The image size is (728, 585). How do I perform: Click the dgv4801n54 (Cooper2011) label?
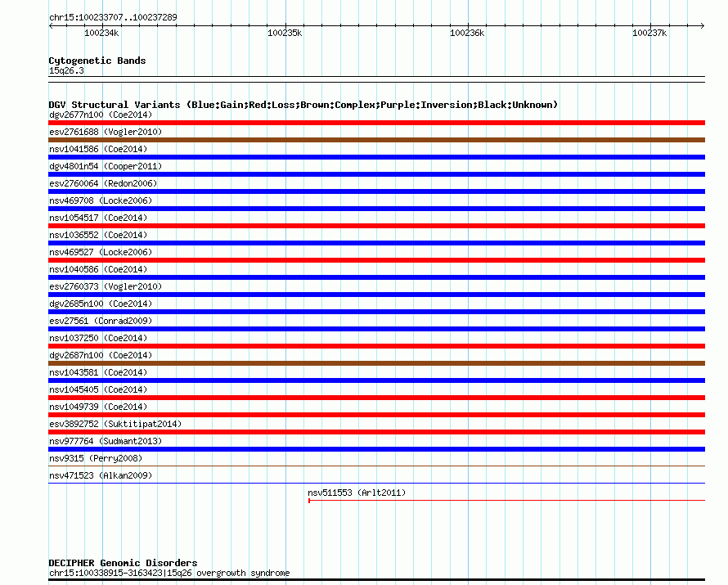106,166
